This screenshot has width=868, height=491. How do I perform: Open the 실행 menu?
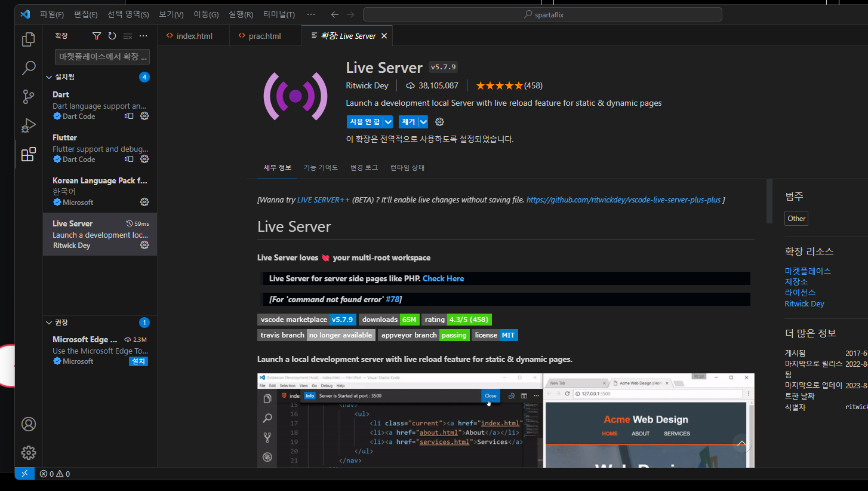(x=241, y=14)
